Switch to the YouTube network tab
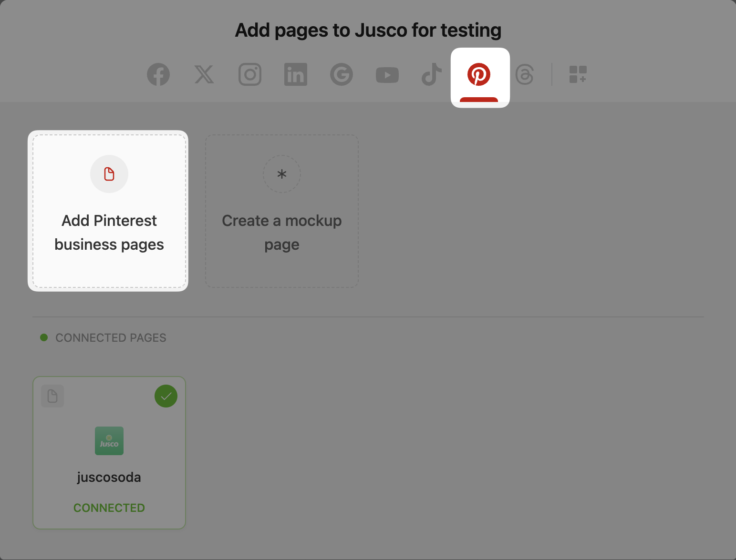Screen dimensions: 736x560 tap(387, 75)
